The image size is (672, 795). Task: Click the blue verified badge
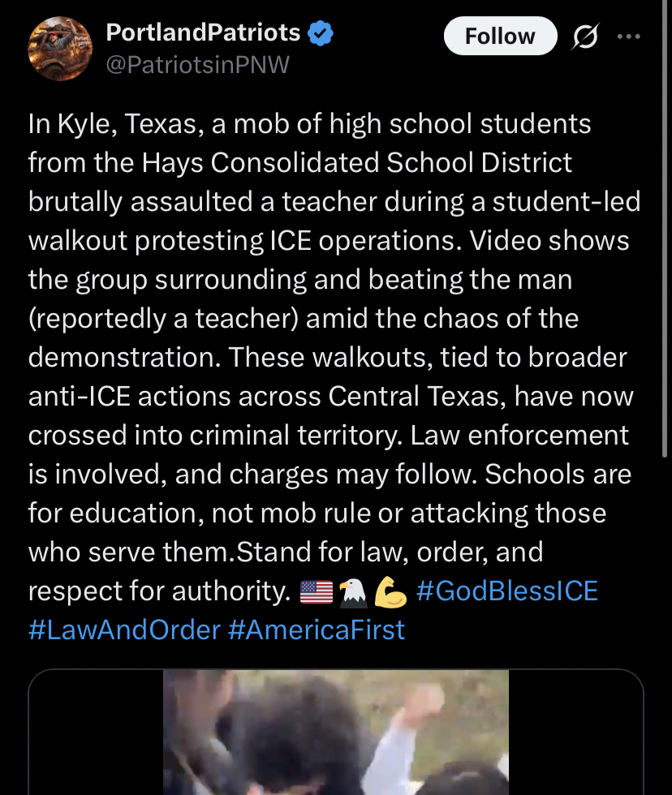322,33
